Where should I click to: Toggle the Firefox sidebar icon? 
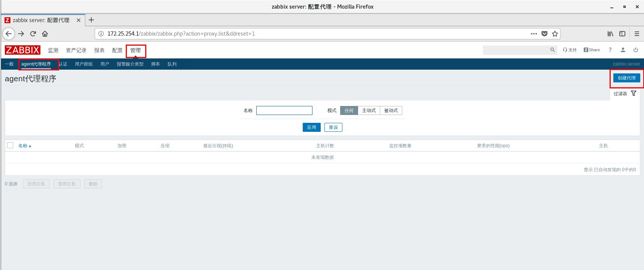pos(622,34)
